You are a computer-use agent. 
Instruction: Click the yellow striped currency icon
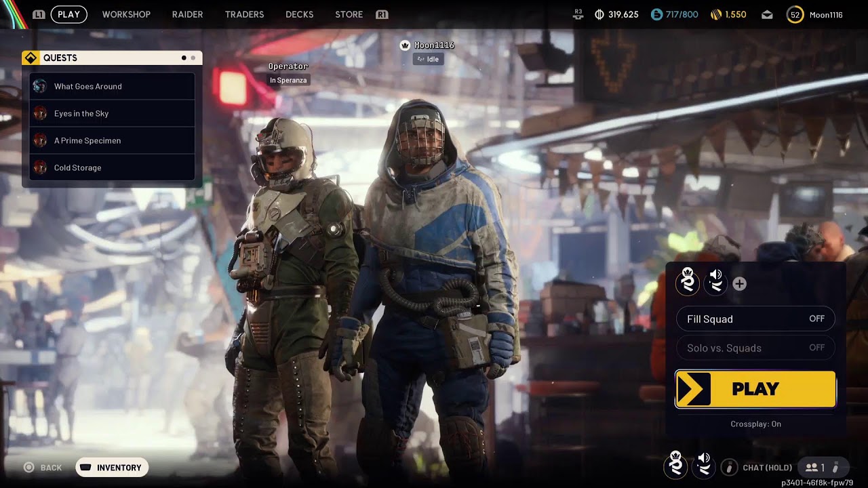[x=716, y=14]
